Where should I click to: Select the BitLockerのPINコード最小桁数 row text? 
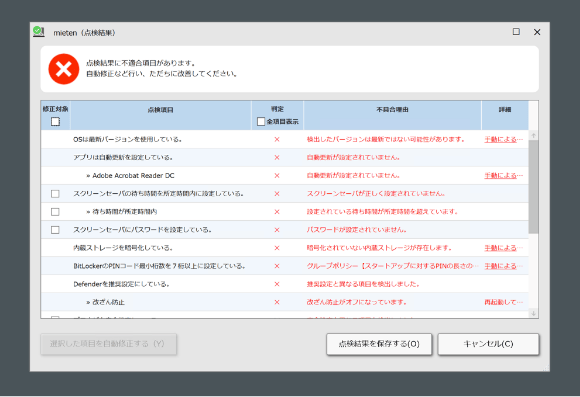click(159, 266)
